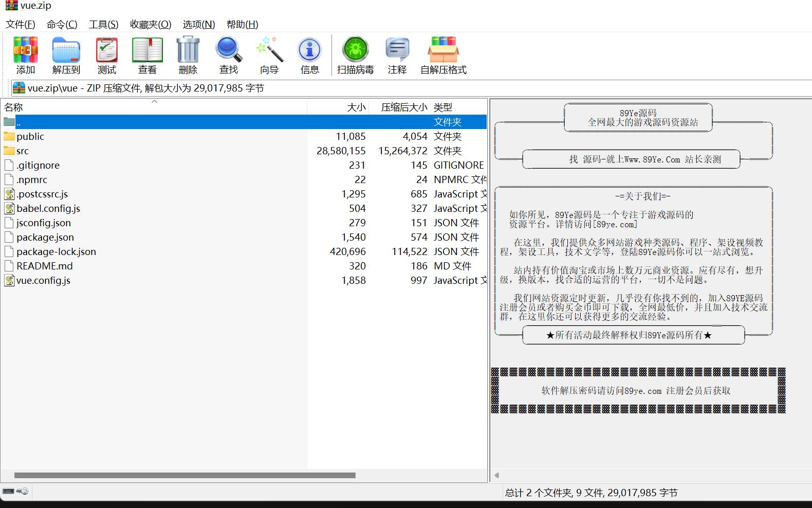Click the package.json file icon

(9, 237)
